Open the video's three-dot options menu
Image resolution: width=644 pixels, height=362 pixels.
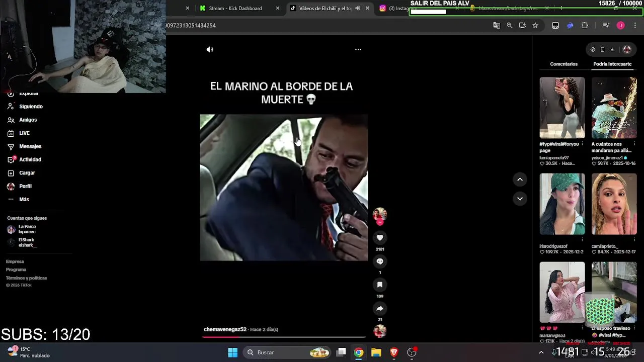tap(358, 49)
